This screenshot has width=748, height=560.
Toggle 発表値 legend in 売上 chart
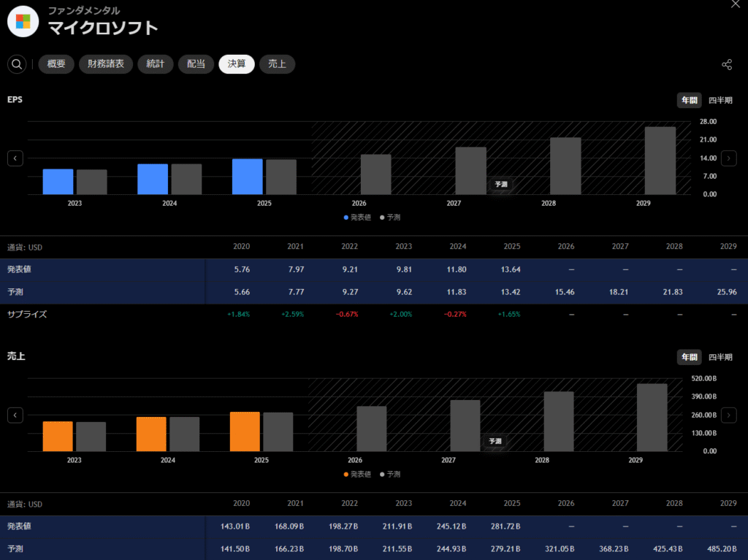pyautogui.click(x=357, y=474)
